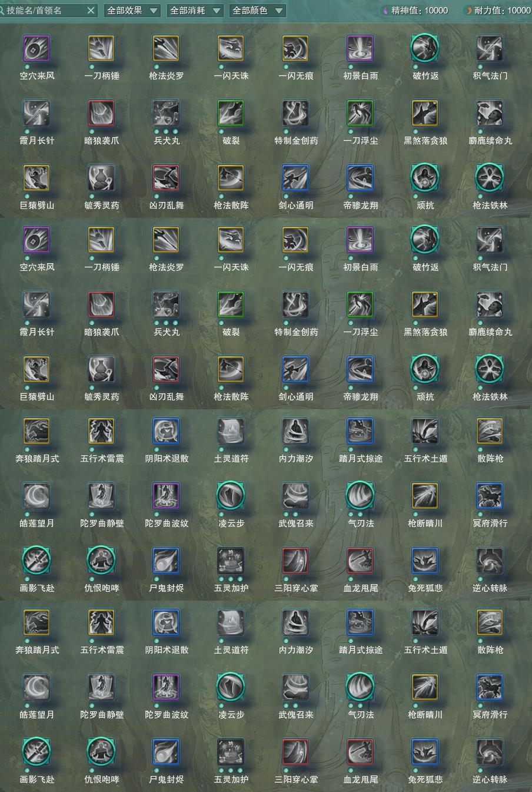This screenshot has width=532, height=792.
Task: Select the first (upper) 一刀浮尘 skill icon
Action: point(360,113)
